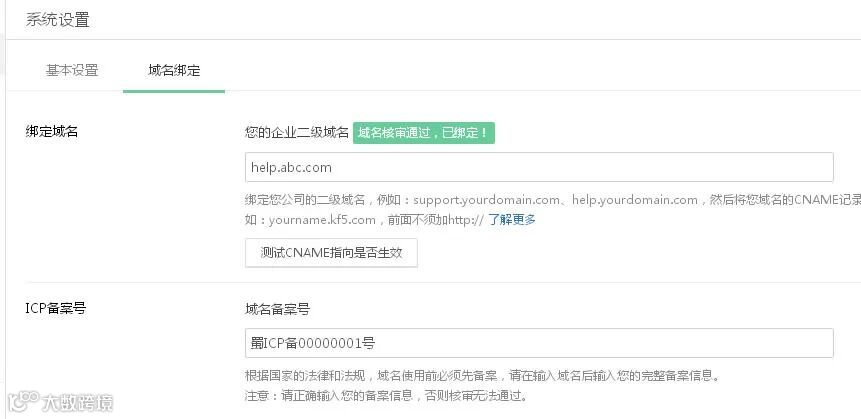Click the green 域名核审通过 status badge

pyautogui.click(x=423, y=133)
